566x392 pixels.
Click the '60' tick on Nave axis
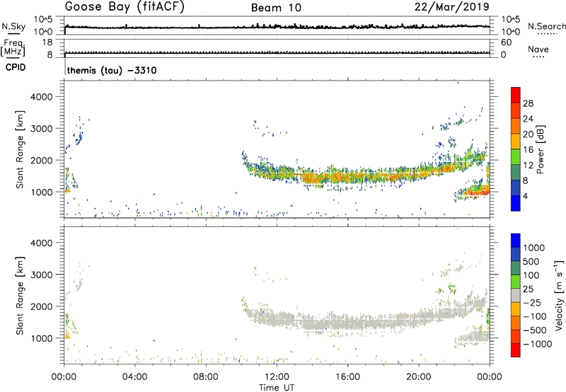(506, 42)
